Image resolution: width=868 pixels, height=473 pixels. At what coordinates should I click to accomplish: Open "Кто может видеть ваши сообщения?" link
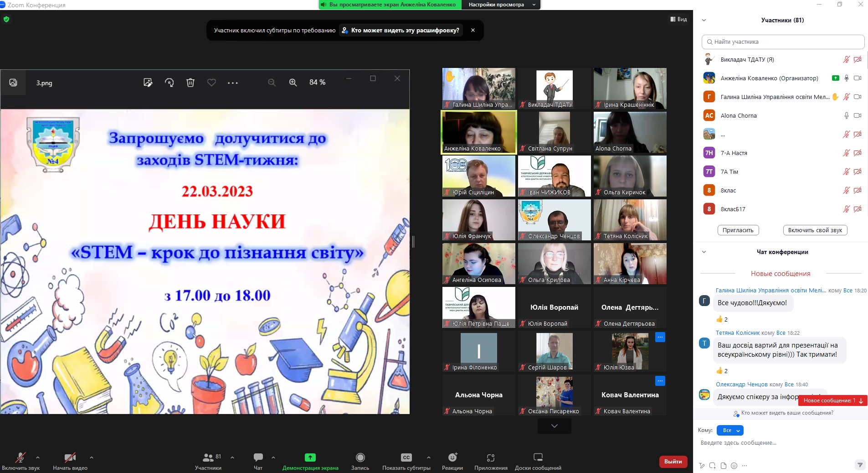783,413
